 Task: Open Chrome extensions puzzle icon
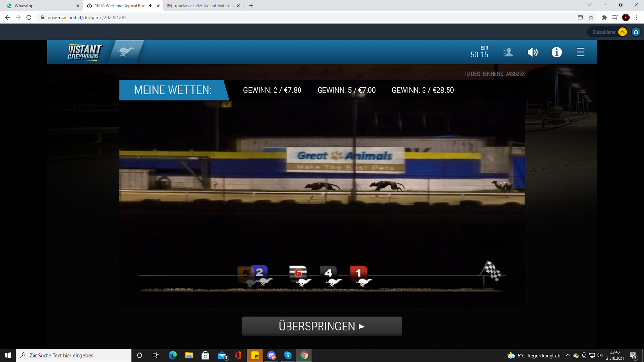(x=604, y=17)
